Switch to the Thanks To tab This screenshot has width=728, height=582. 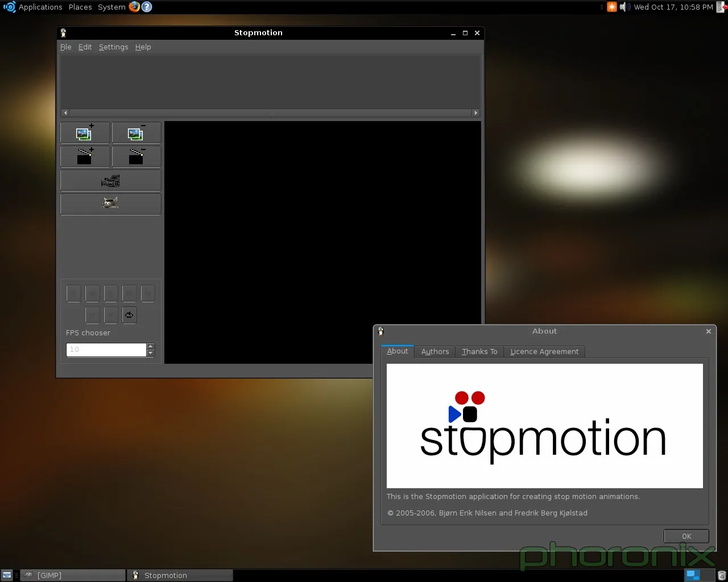pyautogui.click(x=479, y=352)
